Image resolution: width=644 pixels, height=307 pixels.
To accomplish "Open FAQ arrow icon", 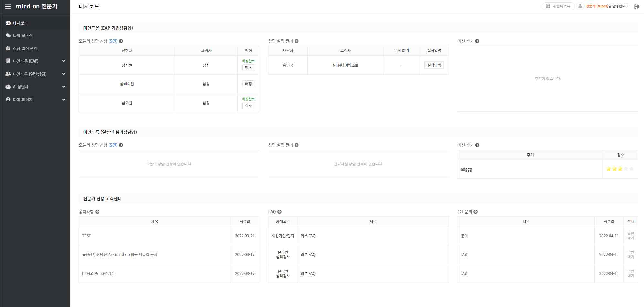I will coord(280,212).
